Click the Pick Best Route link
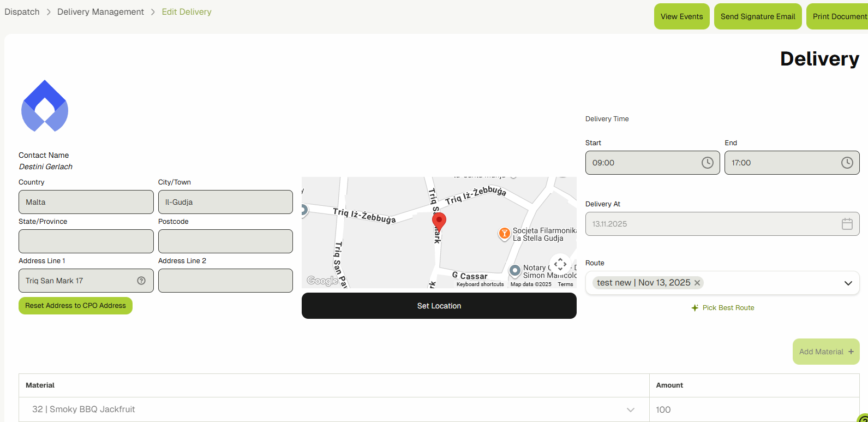Viewport: 868px width, 422px height. [x=722, y=308]
